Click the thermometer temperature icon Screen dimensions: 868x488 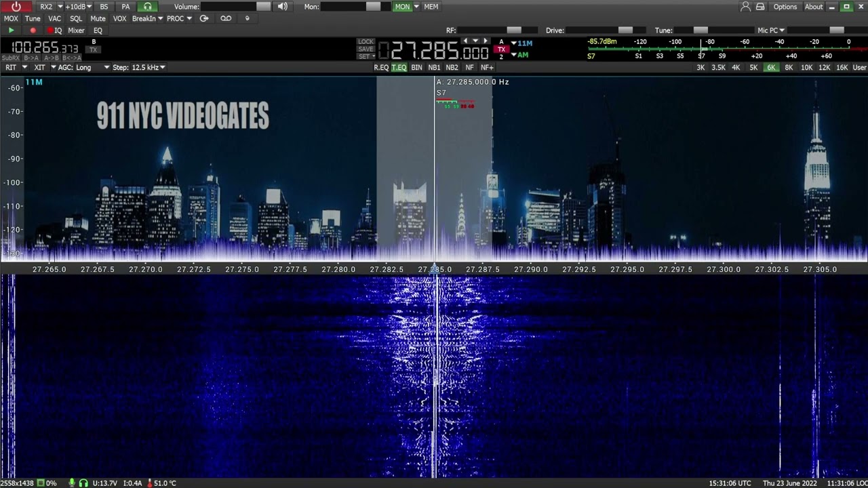click(149, 483)
